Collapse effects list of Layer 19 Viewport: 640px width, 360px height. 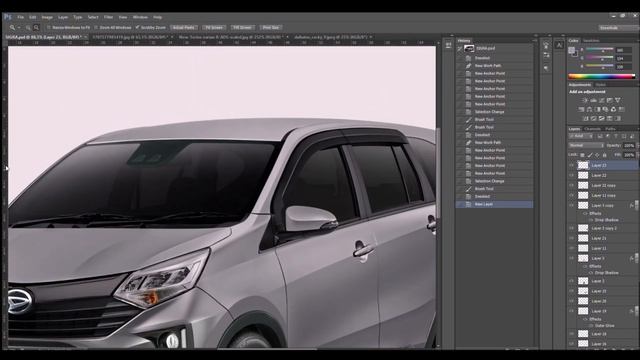[636, 311]
